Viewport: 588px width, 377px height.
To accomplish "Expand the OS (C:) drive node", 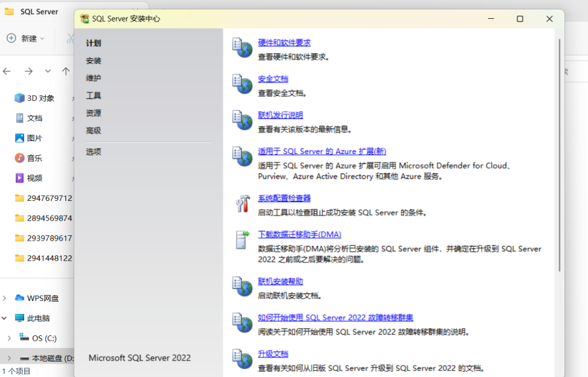I will (9, 338).
